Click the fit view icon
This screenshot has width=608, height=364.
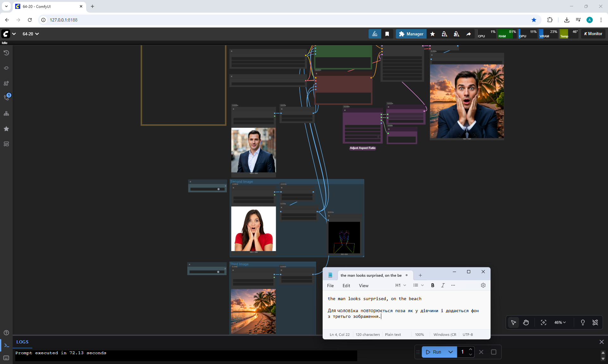(543, 323)
